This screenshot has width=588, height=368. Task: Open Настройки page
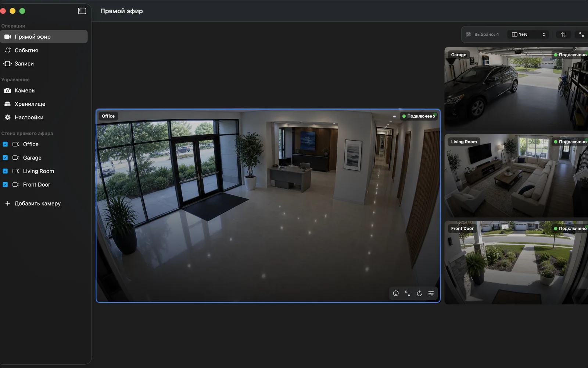point(44,117)
